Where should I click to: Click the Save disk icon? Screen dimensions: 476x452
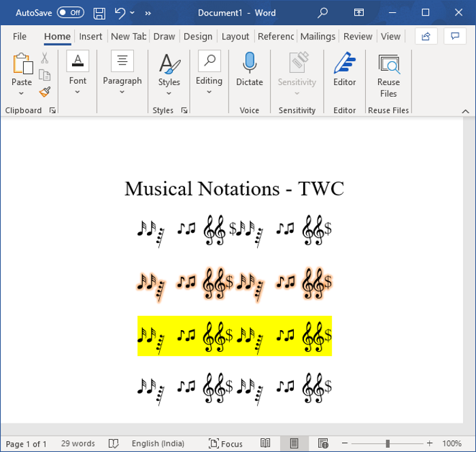(99, 14)
